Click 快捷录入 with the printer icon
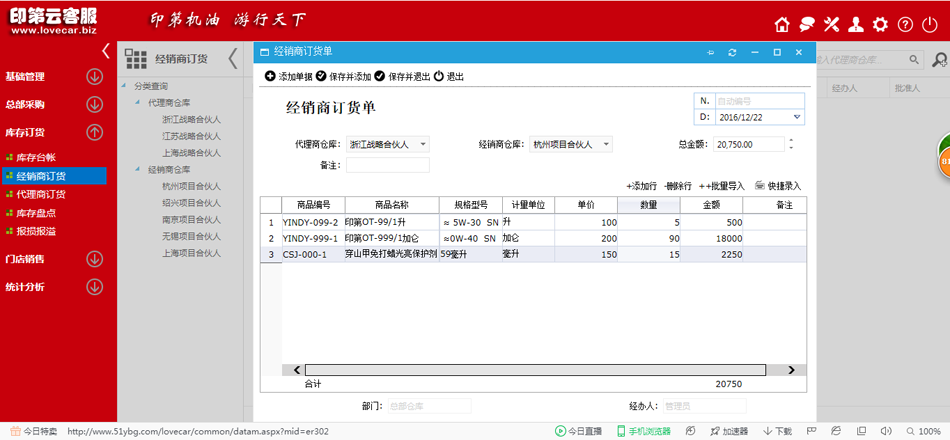 click(778, 186)
